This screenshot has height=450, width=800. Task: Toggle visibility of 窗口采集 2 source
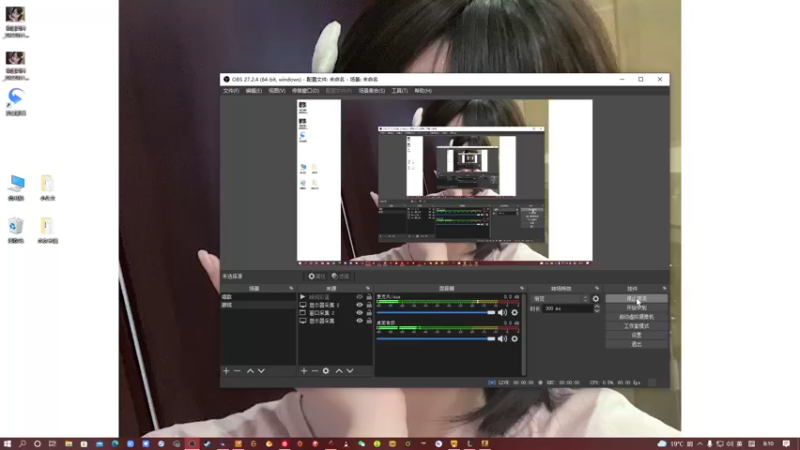click(x=359, y=313)
